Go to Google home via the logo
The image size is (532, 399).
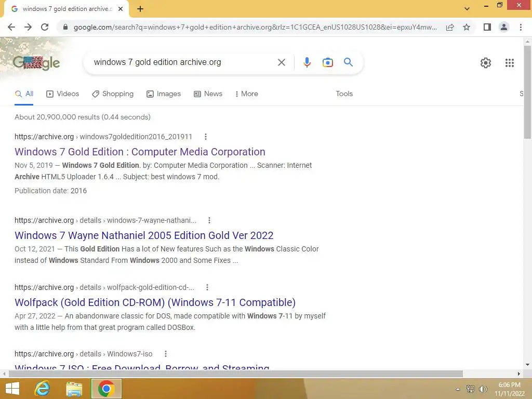(x=36, y=63)
